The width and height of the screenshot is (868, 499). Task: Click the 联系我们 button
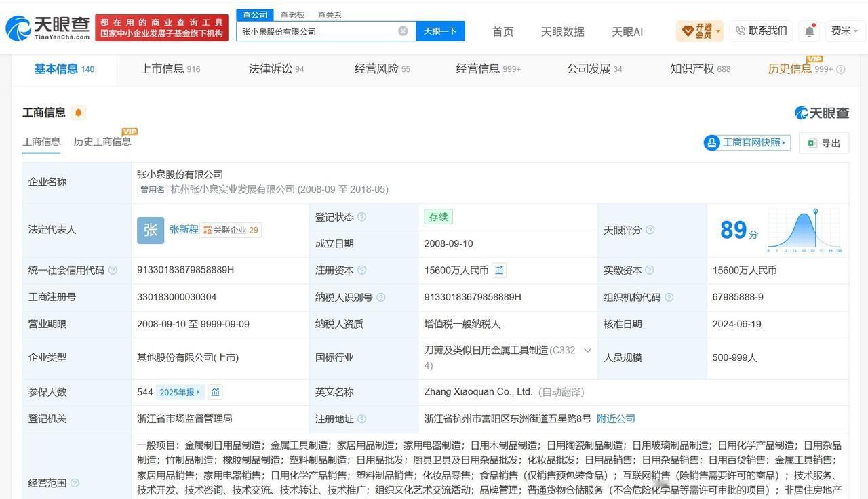coord(761,31)
